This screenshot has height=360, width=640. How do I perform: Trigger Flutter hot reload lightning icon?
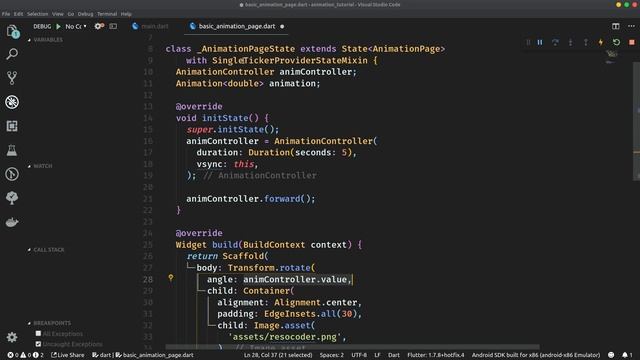coord(601,42)
